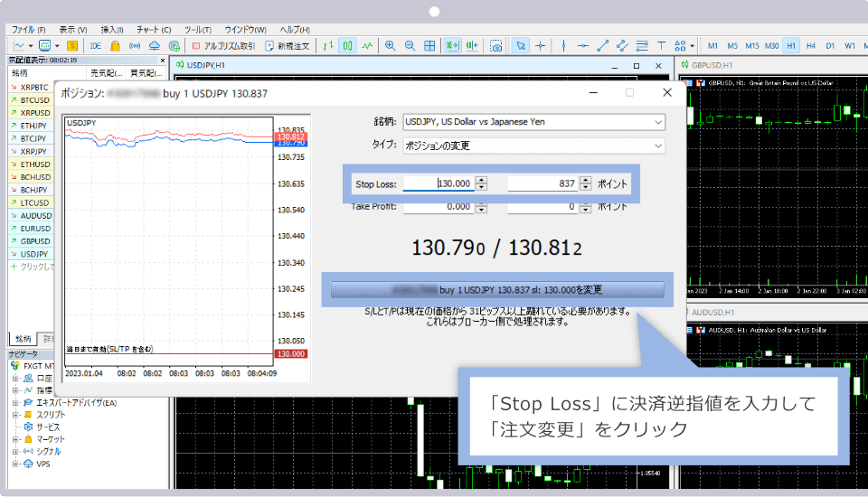868x497 pixels.
Task: Select the cursor pointer tool
Action: [x=521, y=46]
